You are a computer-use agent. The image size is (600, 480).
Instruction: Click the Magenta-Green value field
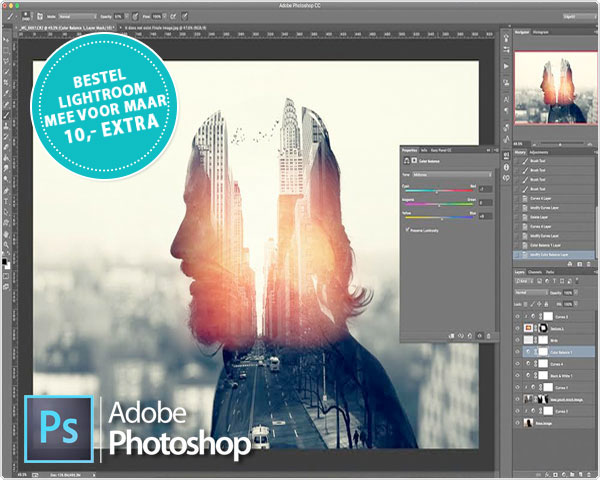point(485,202)
